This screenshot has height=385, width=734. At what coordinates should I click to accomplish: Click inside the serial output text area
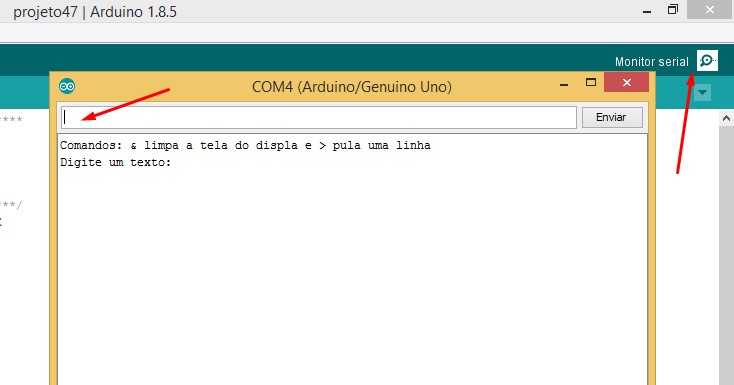coord(352,260)
